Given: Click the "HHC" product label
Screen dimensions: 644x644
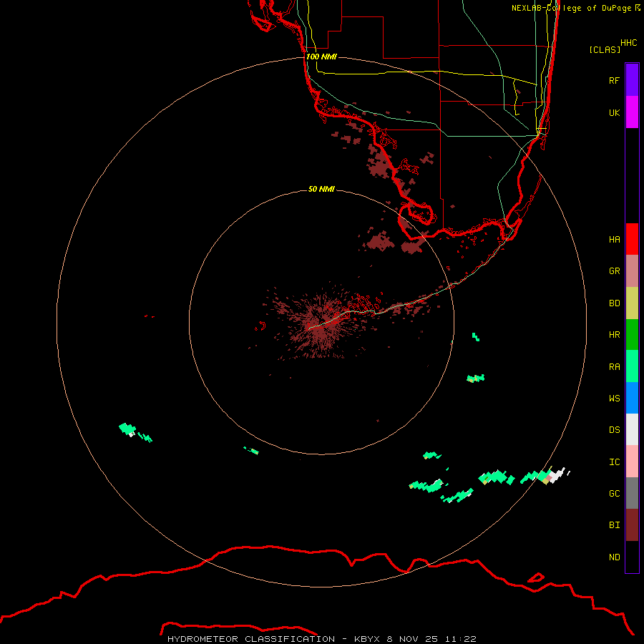Looking at the screenshot, I should pos(628,43).
